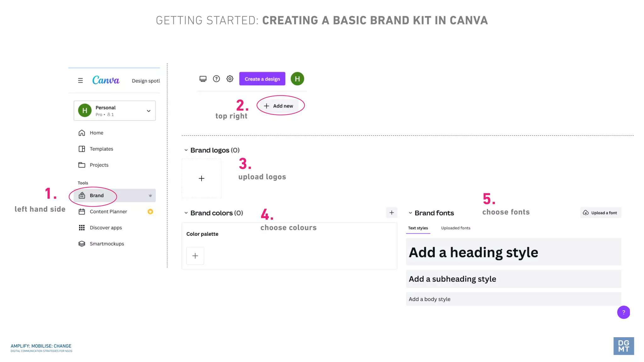Click the Brand colors (0) heading
The width and height of the screenshot is (644, 362).
coord(217,213)
